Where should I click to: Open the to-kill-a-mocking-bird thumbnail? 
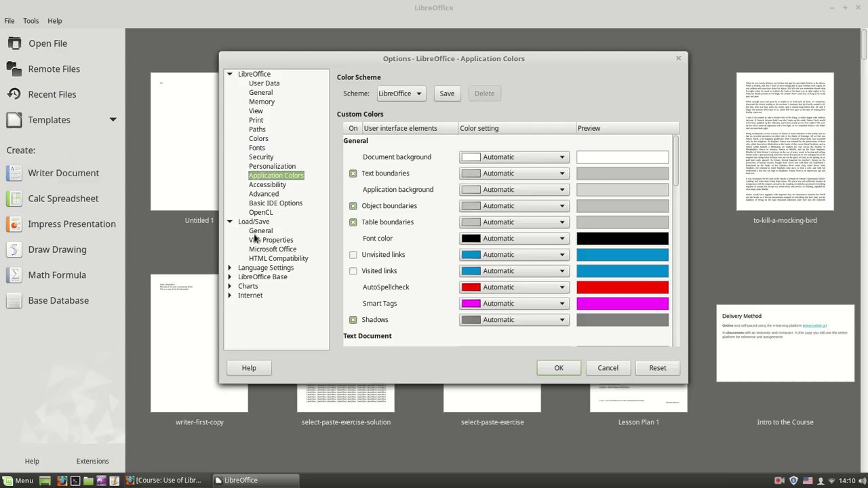785,142
